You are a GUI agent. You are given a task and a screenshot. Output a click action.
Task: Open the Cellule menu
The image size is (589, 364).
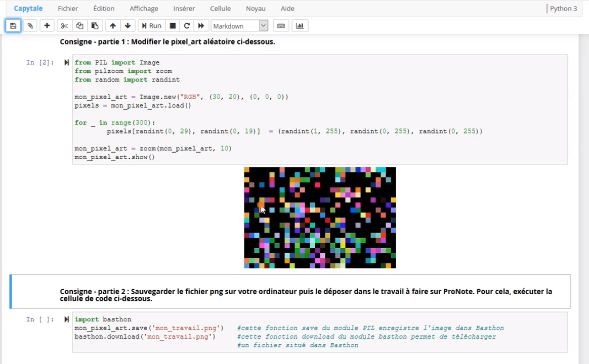(220, 9)
